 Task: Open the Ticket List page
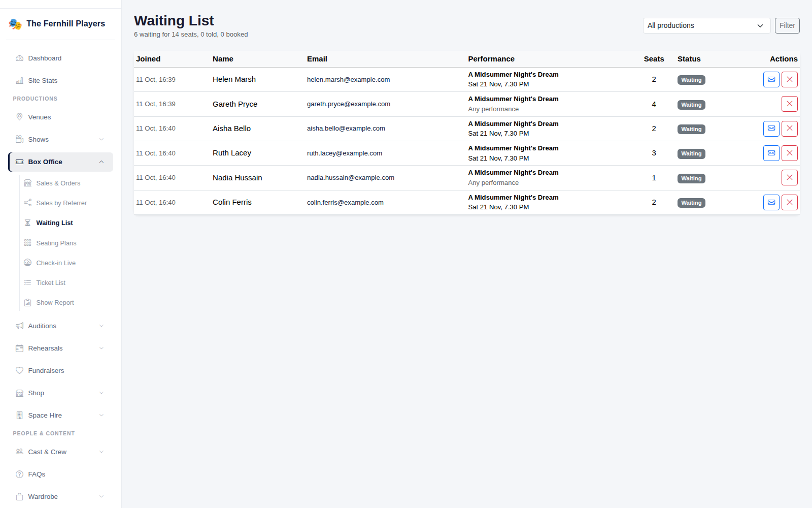(66, 283)
